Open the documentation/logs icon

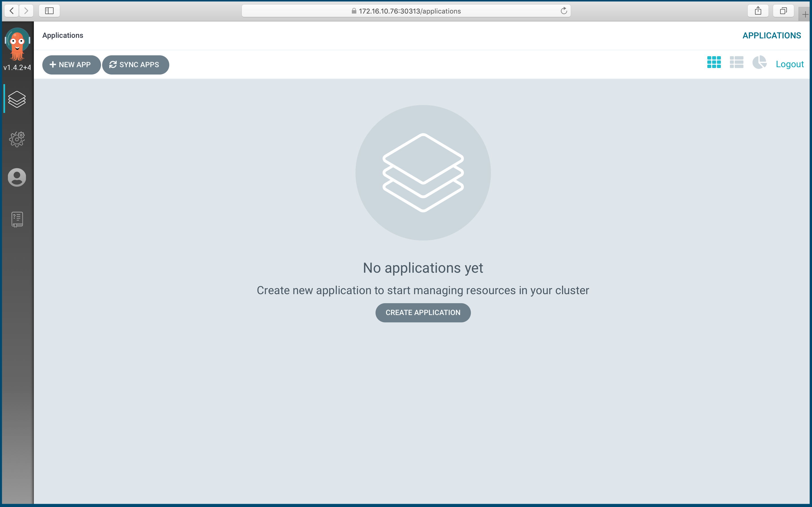[17, 218]
